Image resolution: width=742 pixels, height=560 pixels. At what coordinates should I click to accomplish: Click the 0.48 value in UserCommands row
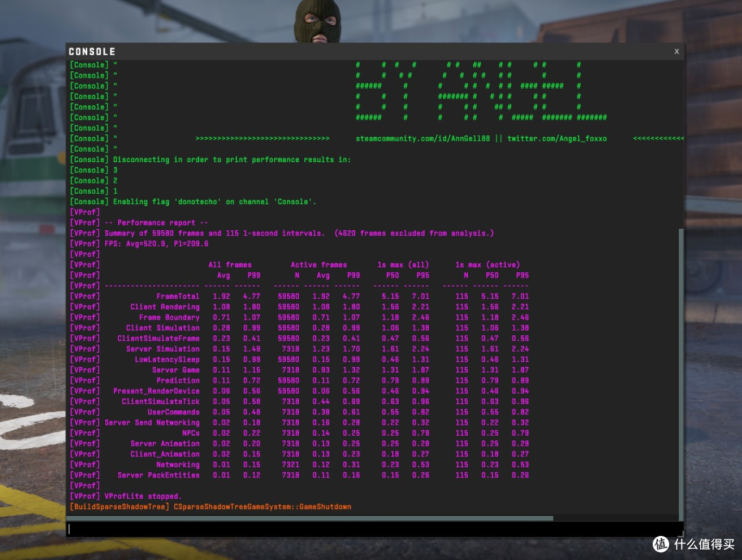pos(251,412)
